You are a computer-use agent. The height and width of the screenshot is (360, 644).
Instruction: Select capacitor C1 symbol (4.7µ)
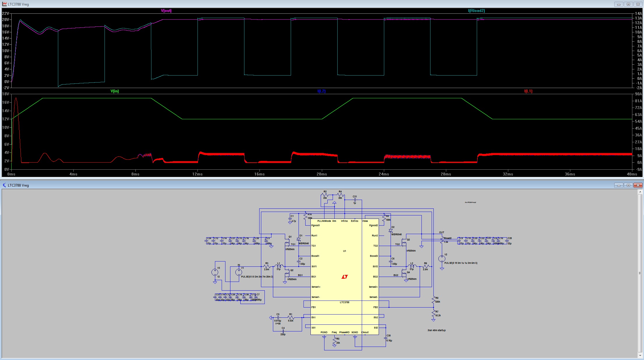point(290,219)
